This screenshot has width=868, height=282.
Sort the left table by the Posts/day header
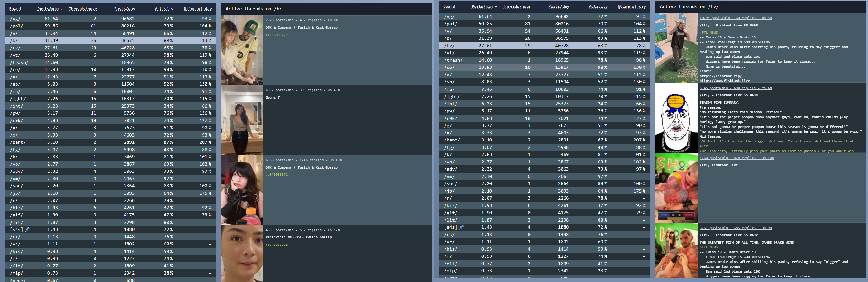(124, 9)
